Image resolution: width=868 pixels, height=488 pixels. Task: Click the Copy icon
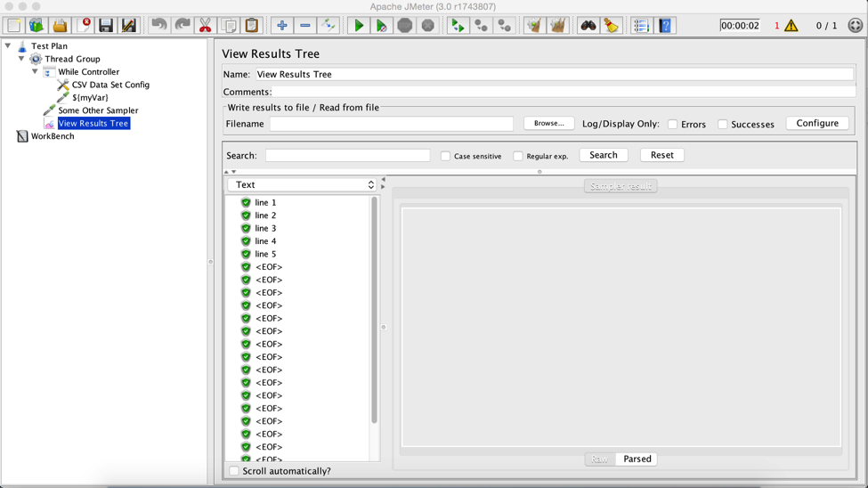tap(229, 26)
